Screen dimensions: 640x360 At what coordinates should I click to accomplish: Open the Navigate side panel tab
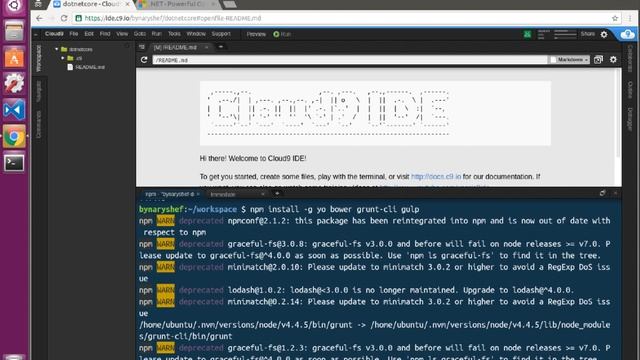pyautogui.click(x=39, y=91)
